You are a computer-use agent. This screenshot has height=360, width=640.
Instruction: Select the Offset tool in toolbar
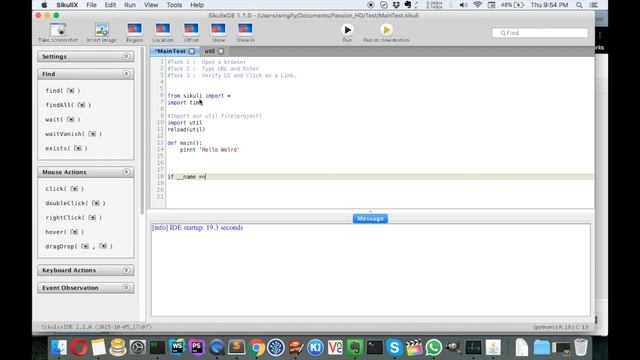pos(191,33)
